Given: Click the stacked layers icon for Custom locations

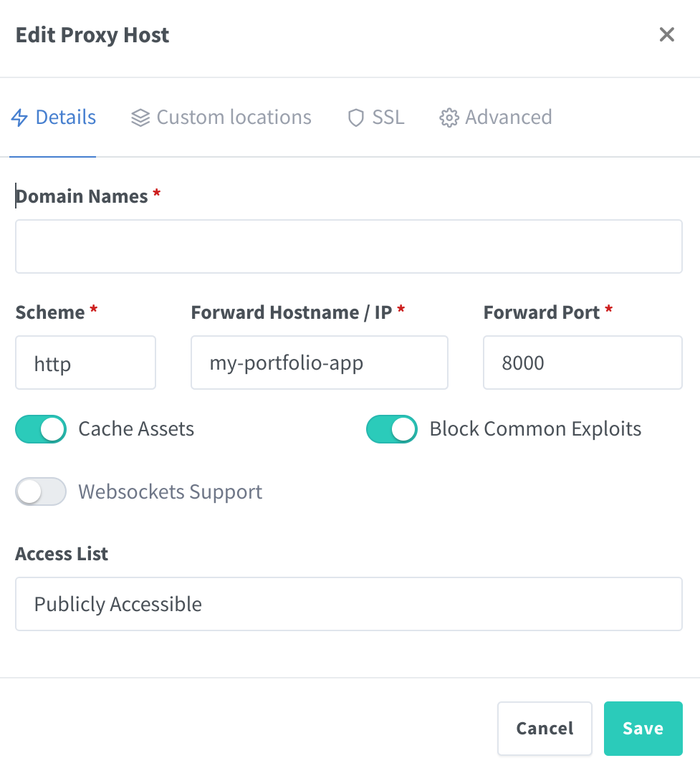Looking at the screenshot, I should 140,117.
